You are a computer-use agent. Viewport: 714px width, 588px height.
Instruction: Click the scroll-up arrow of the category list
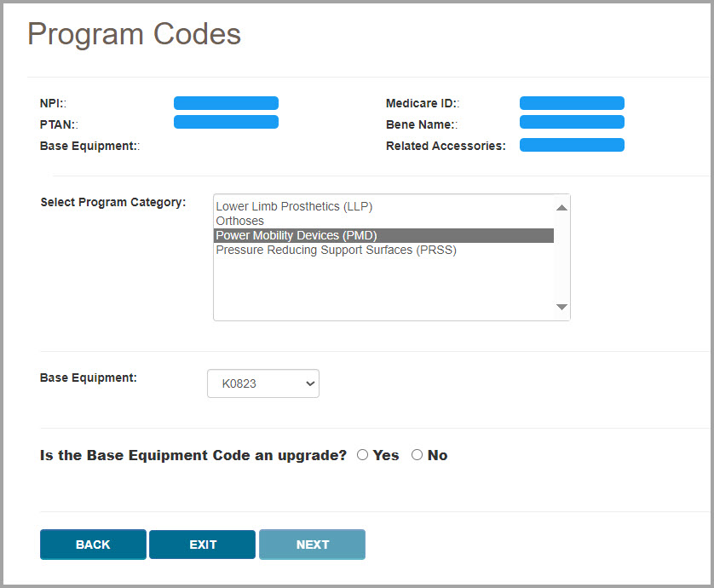[x=561, y=207]
